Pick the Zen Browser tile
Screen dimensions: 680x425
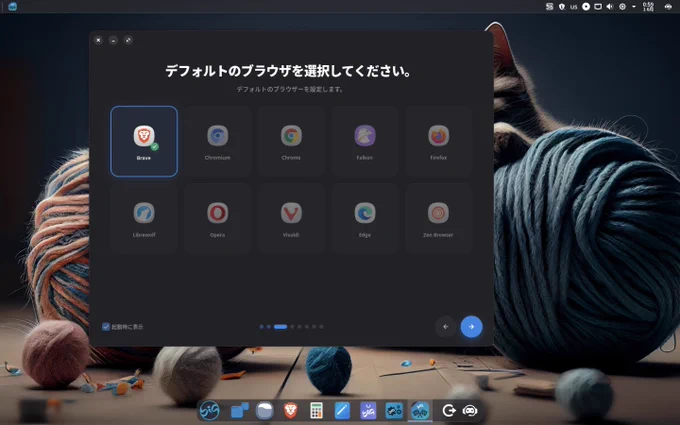click(438, 218)
